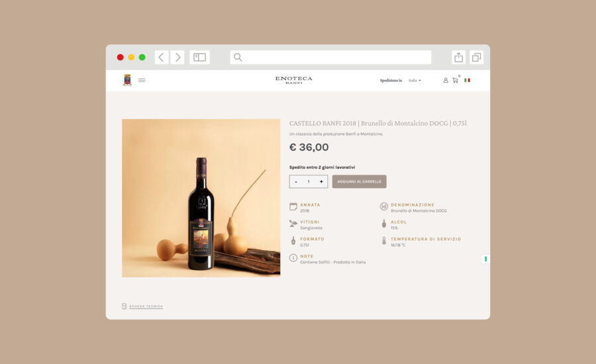Expand the Italia shipping country dropdown
This screenshot has height=364, width=596.
[415, 81]
